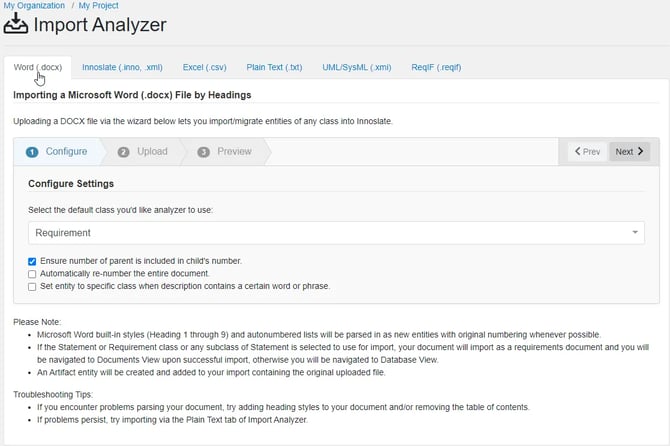Click the step 2 Upload circle icon
This screenshot has width=670, height=446.
click(x=123, y=152)
